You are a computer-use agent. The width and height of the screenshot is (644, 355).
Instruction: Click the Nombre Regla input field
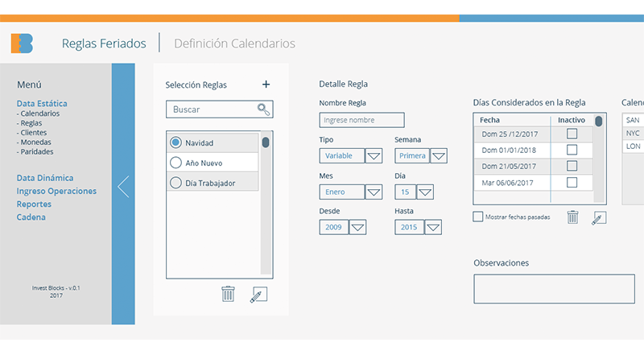(x=361, y=120)
